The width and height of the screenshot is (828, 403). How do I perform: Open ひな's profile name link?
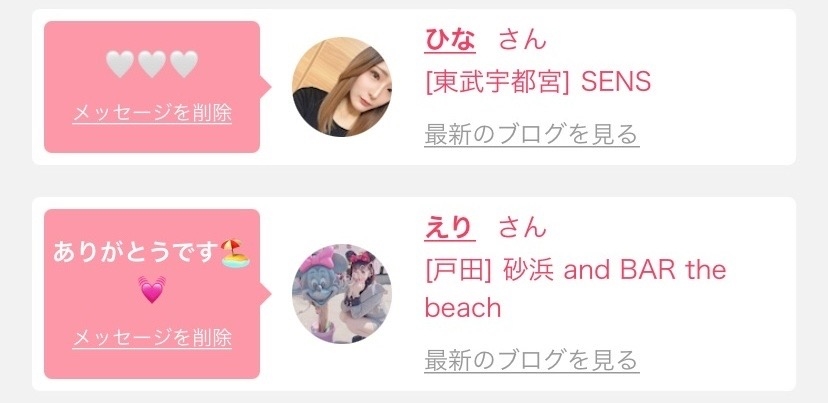450,40
